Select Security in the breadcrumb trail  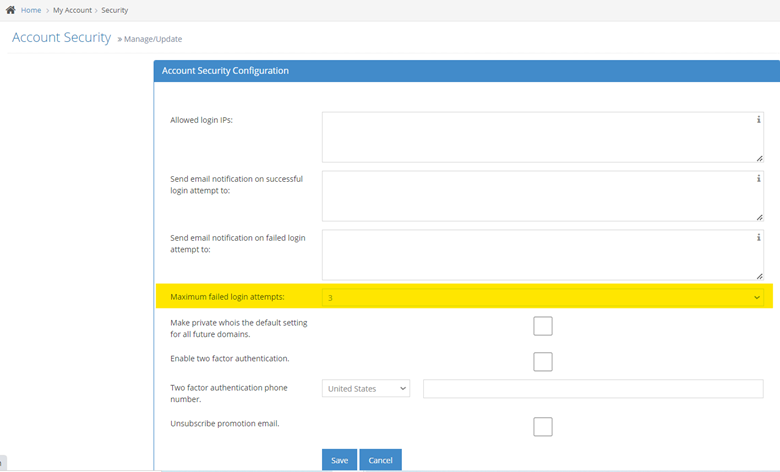114,10
